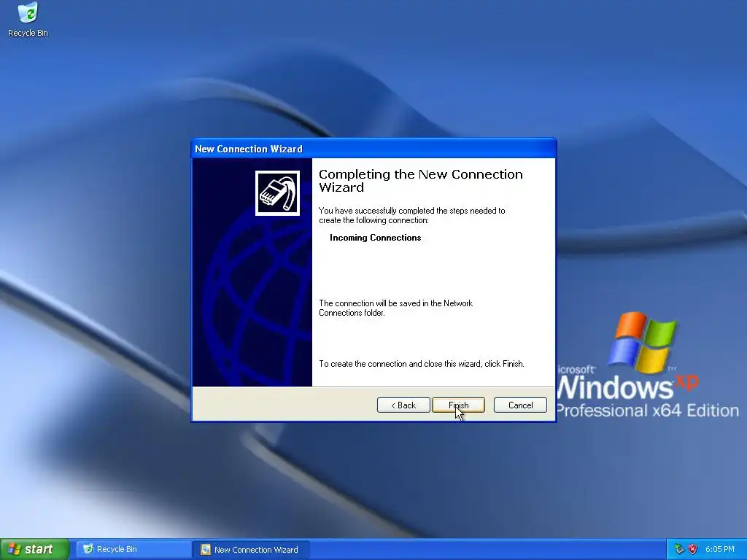Select New Connection Wizard taskbar button
The image size is (747, 560).
(251, 550)
